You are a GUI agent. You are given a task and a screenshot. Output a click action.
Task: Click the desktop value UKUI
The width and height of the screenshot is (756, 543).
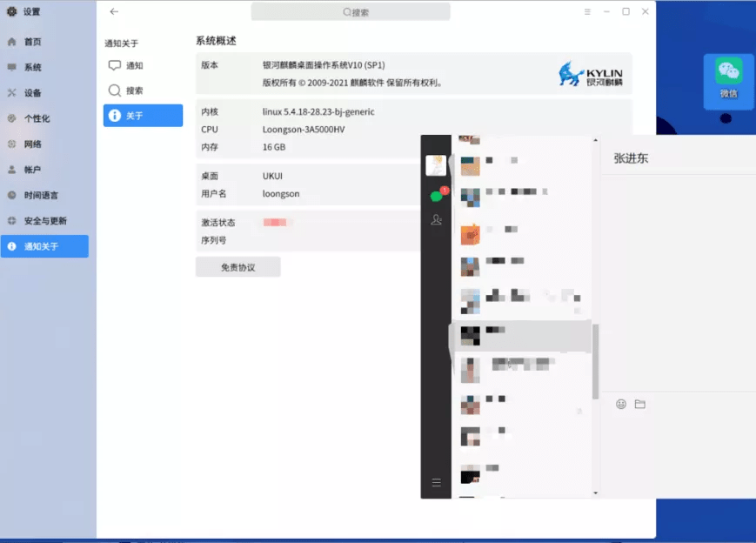[x=272, y=176]
